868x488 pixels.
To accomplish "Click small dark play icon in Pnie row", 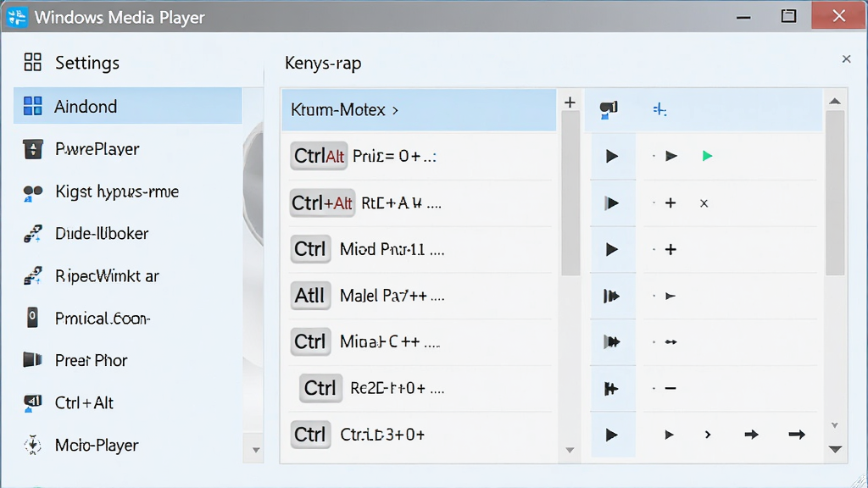I will coord(671,156).
